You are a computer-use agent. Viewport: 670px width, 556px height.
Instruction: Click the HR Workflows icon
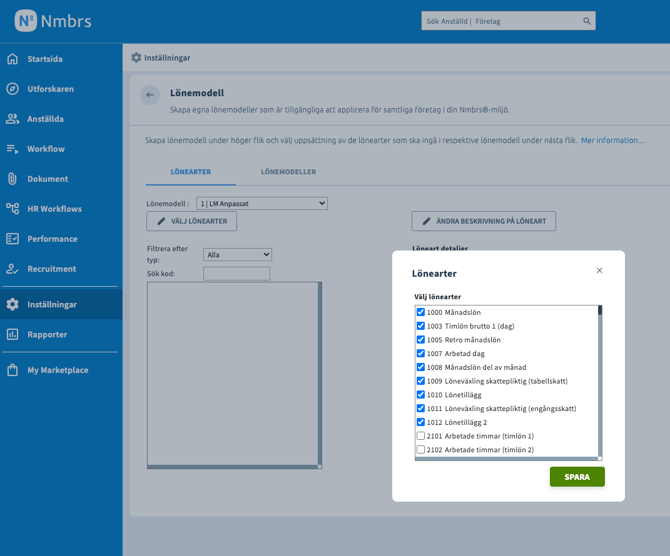(x=13, y=209)
